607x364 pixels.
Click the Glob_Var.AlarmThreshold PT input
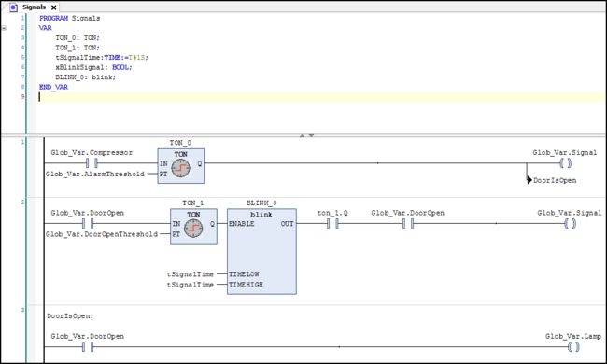click(x=95, y=175)
